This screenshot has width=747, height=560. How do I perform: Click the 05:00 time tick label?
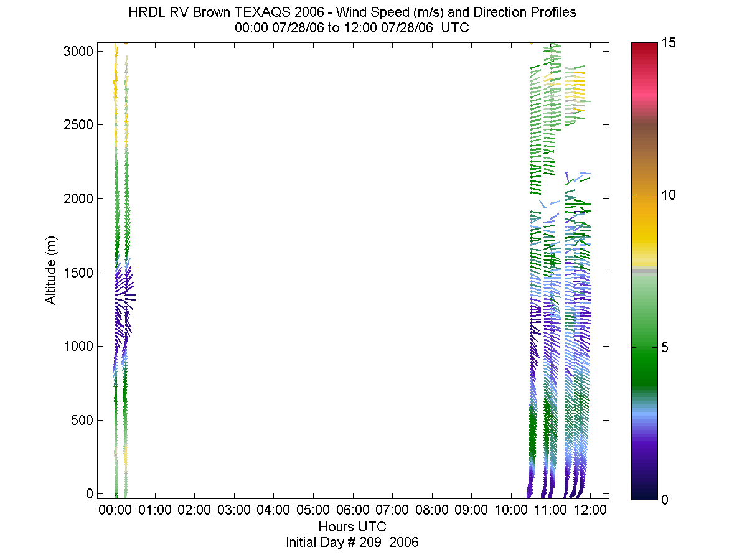tap(313, 510)
